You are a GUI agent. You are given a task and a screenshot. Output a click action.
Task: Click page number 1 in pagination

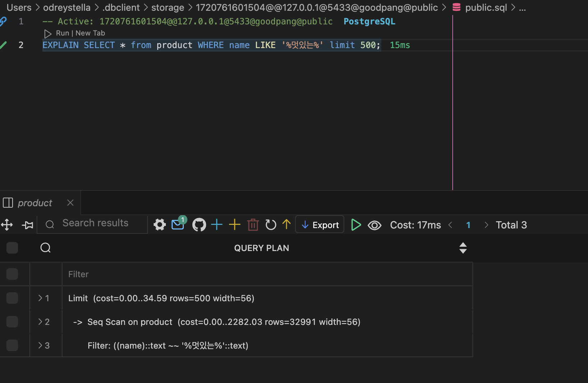[x=468, y=225]
